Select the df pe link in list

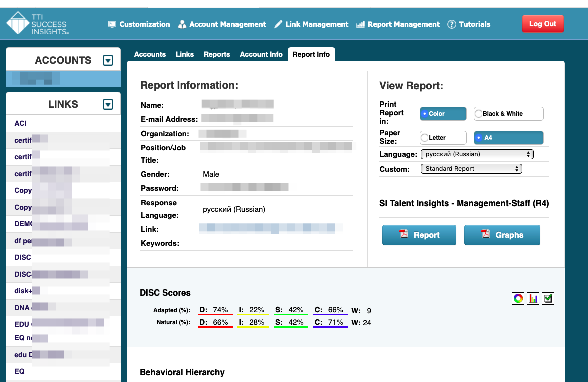point(63,241)
